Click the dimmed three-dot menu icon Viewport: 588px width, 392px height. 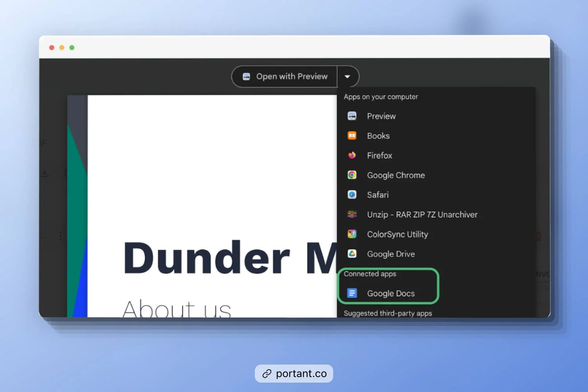60,236
